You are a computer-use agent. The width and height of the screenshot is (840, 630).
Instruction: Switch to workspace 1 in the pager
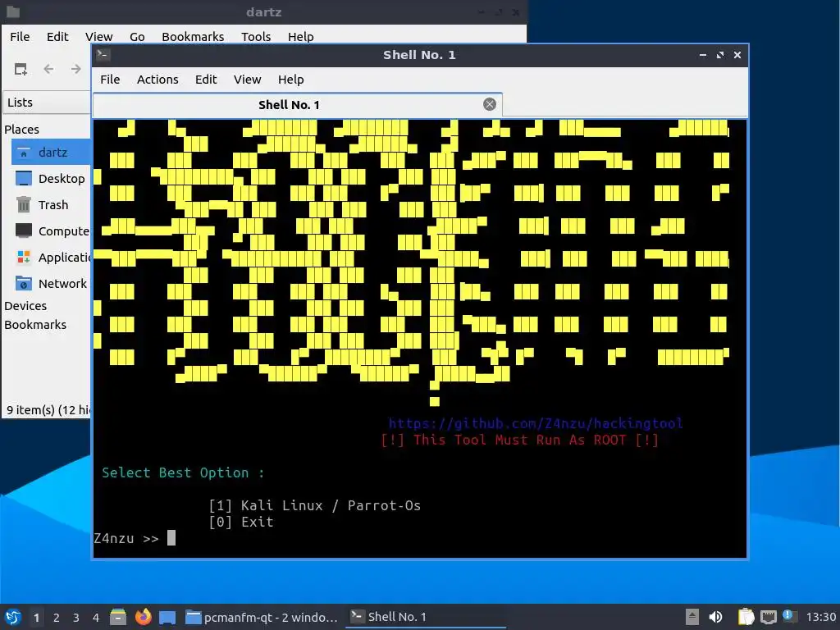point(36,618)
